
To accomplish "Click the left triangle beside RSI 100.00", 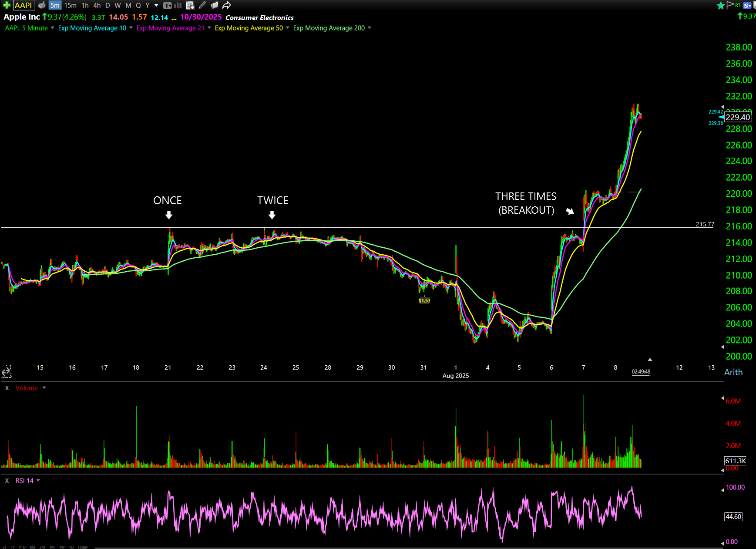I will [x=723, y=490].
